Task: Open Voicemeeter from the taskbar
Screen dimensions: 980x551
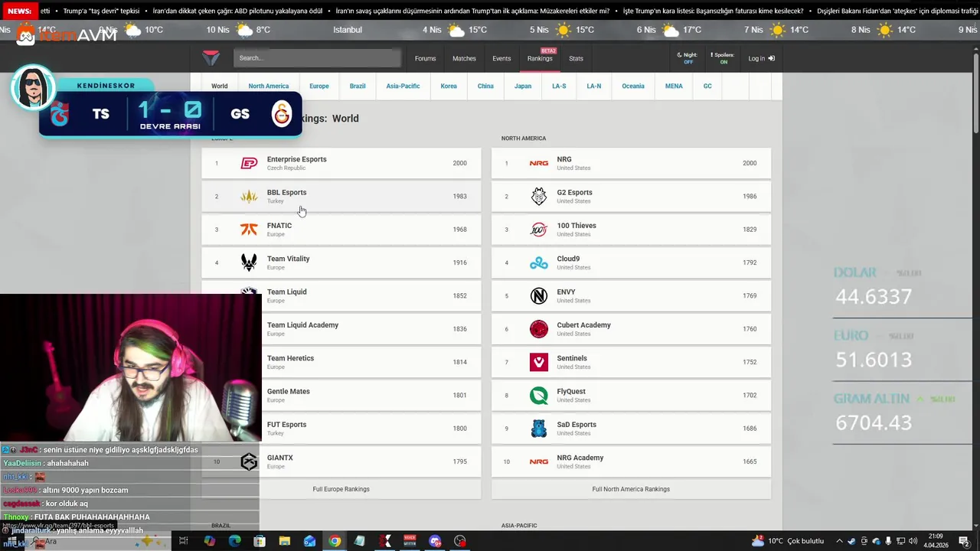Action: pos(410,541)
